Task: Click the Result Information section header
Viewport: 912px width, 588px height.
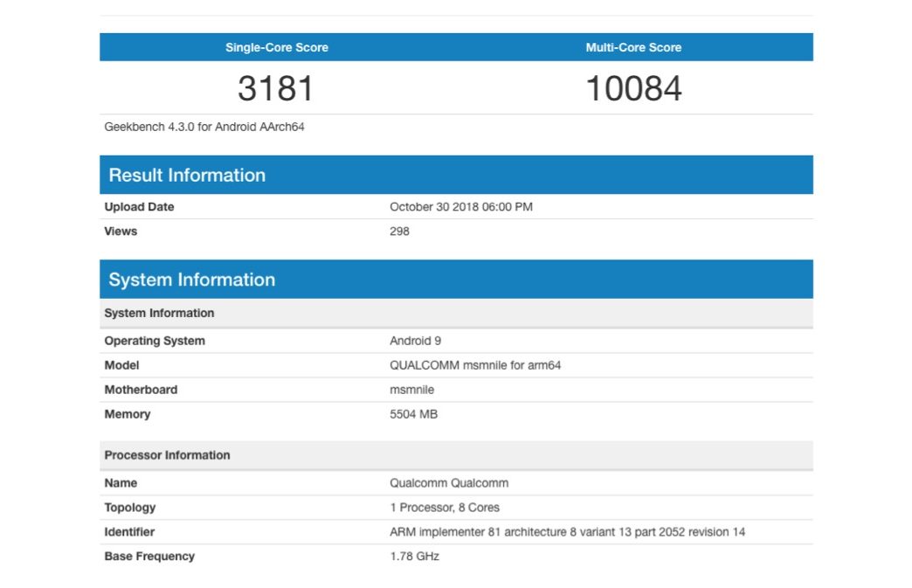Action: 187,175
